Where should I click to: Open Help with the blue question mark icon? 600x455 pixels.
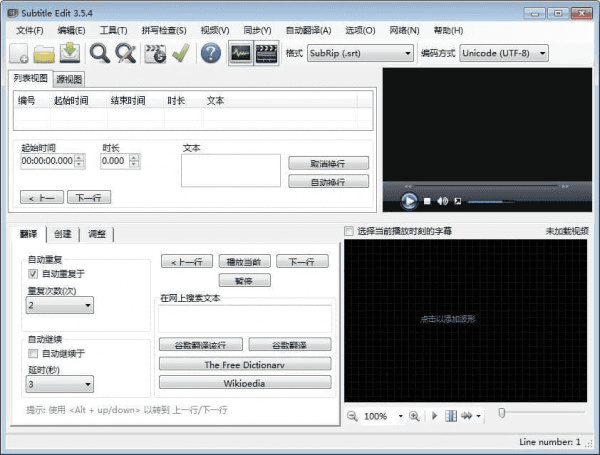pos(210,54)
